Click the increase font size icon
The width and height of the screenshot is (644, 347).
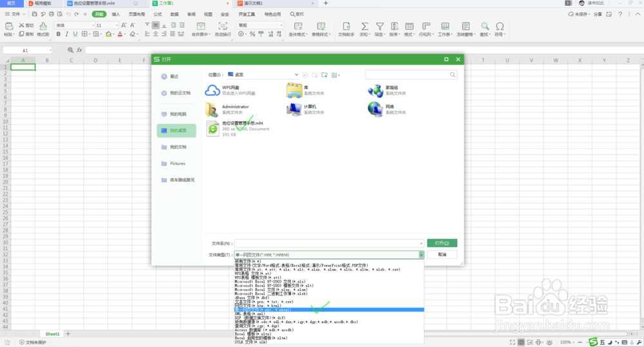click(x=124, y=26)
